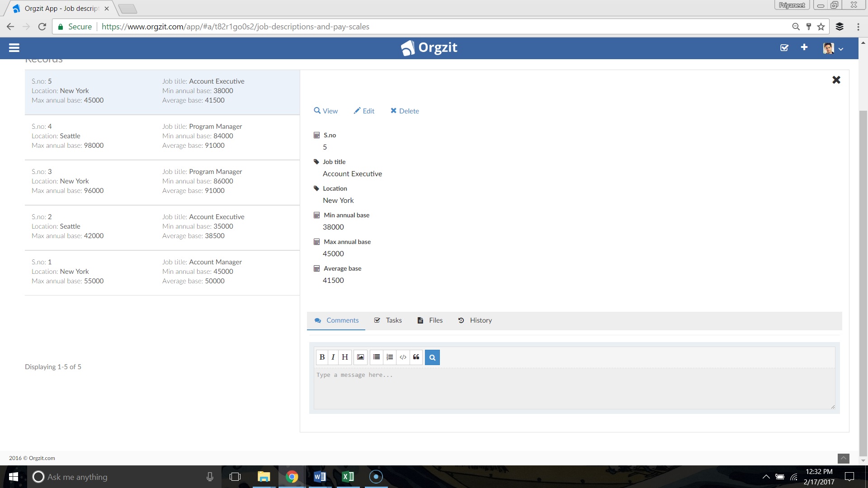Open the hamburger menu in the header
Image resolution: width=868 pixels, height=488 pixels.
pos(14,48)
